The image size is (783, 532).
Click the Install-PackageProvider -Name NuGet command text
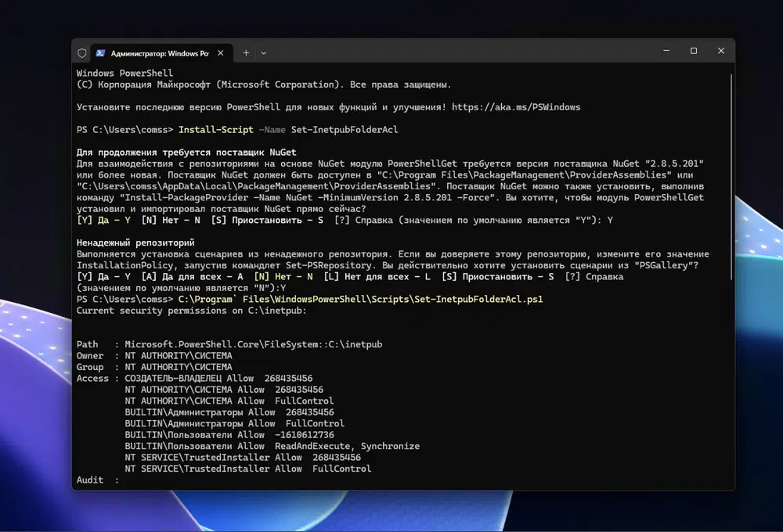click(x=308, y=198)
